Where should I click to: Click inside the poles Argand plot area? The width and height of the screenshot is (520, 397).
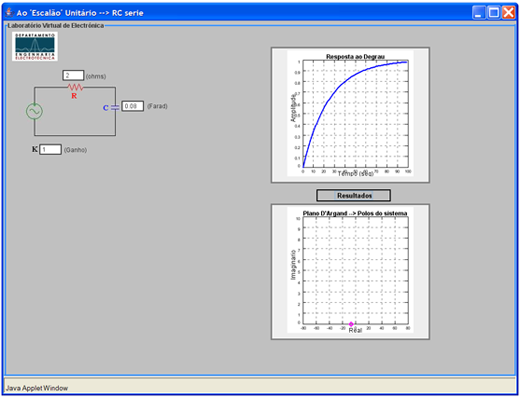355,271
